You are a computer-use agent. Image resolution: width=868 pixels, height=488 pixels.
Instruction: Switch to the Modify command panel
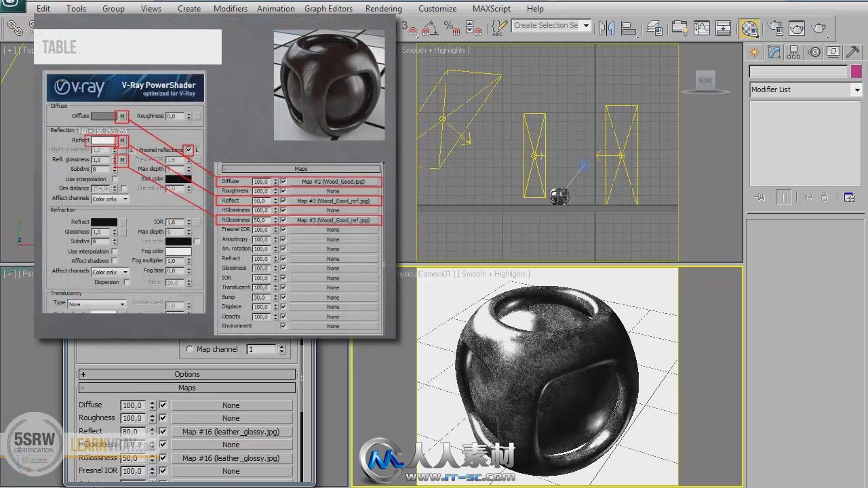(774, 53)
